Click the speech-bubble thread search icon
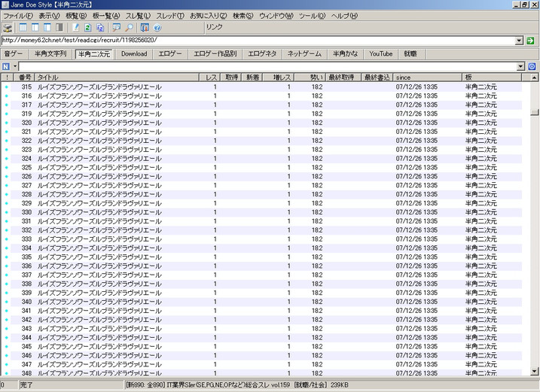 (117, 28)
